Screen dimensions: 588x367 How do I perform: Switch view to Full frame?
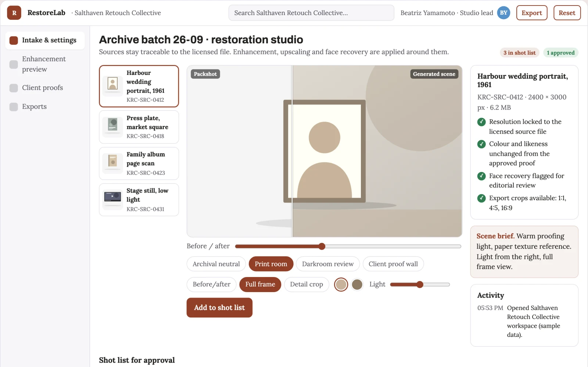click(x=260, y=284)
